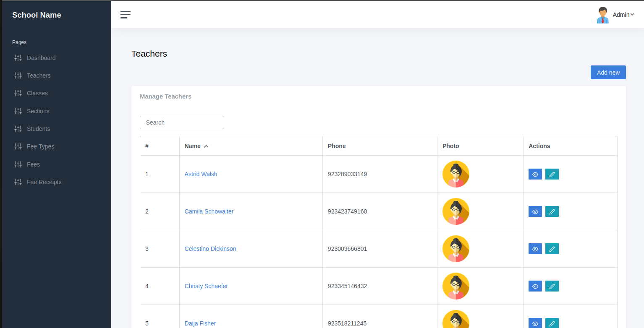Click the School Name brand title
The width and height of the screenshot is (644, 328).
(37, 15)
